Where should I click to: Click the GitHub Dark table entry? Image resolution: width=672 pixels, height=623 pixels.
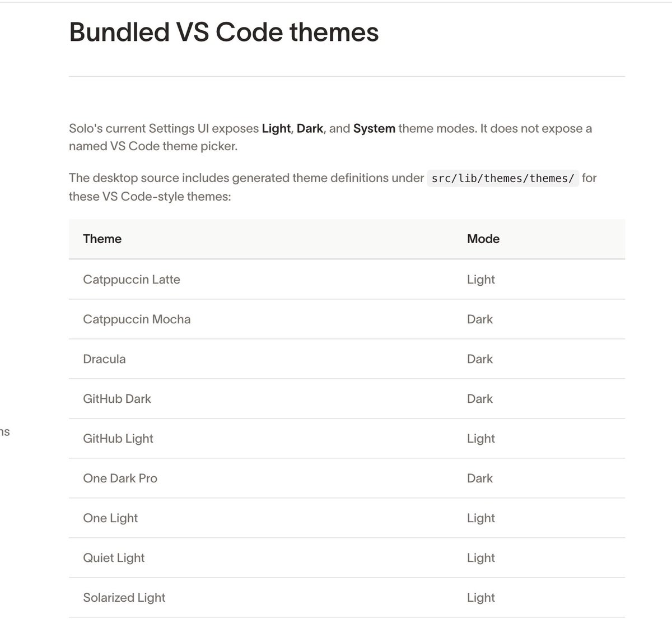[x=117, y=398]
